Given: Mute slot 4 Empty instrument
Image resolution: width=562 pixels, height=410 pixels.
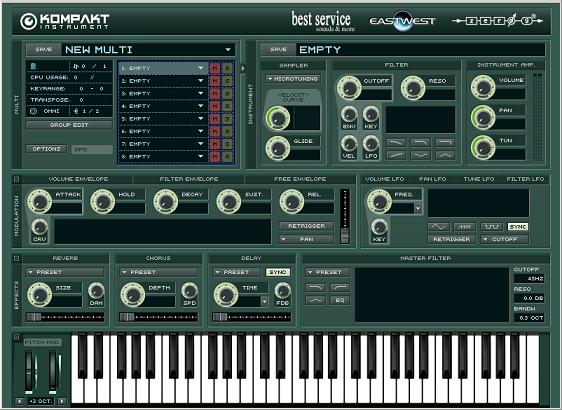Looking at the screenshot, I should [x=215, y=106].
